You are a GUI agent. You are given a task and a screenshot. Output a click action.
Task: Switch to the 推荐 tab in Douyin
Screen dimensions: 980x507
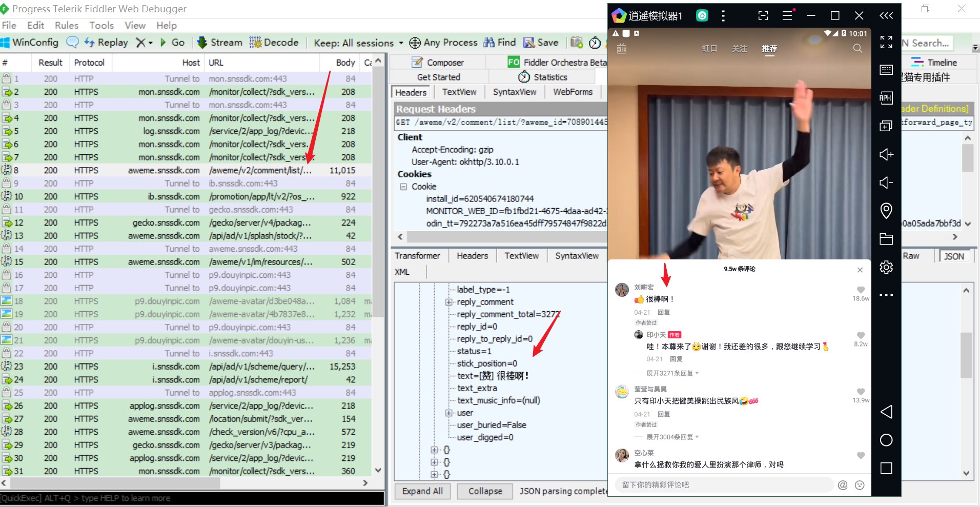pos(769,48)
